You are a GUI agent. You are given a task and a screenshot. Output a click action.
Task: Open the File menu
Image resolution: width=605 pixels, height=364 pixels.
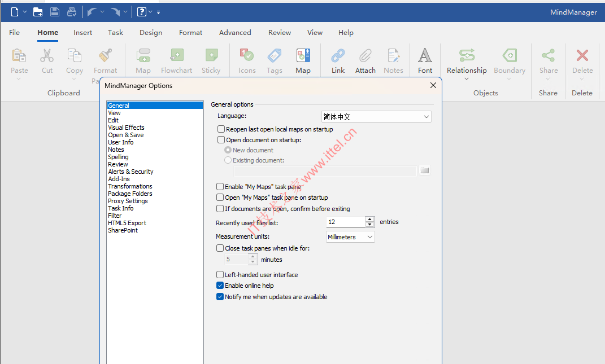(x=14, y=32)
